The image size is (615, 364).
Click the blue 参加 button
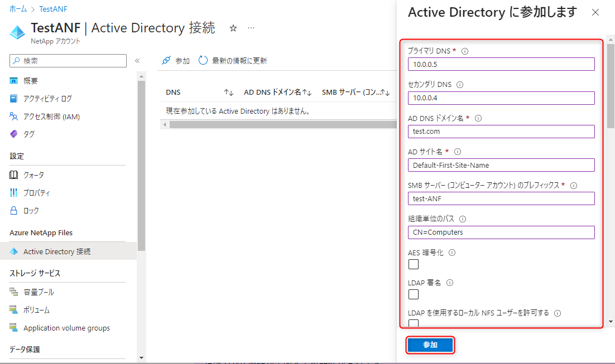coord(430,345)
